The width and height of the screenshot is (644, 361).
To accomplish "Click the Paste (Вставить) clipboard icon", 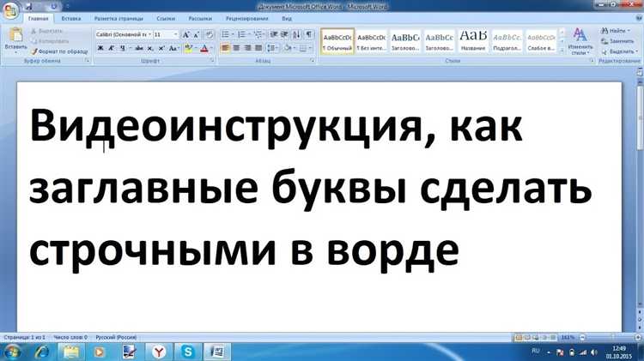I will (15, 35).
